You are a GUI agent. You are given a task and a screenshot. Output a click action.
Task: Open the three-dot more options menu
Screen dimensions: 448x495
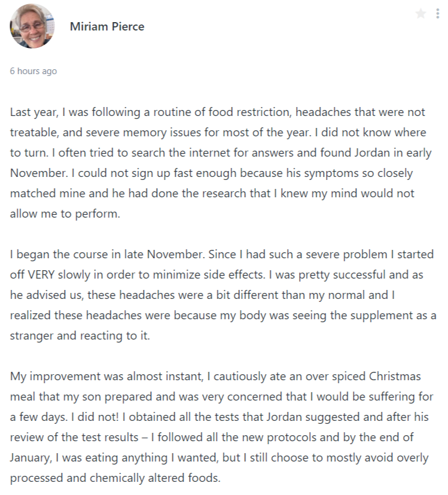point(438,14)
